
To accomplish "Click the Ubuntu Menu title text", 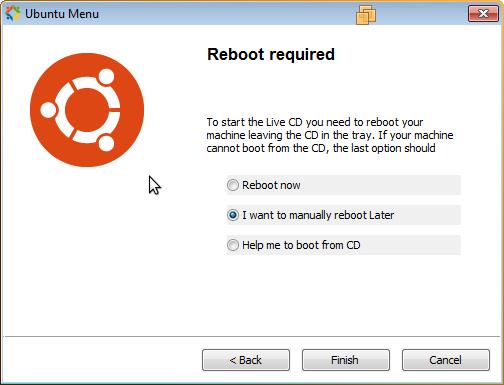I will (x=62, y=14).
